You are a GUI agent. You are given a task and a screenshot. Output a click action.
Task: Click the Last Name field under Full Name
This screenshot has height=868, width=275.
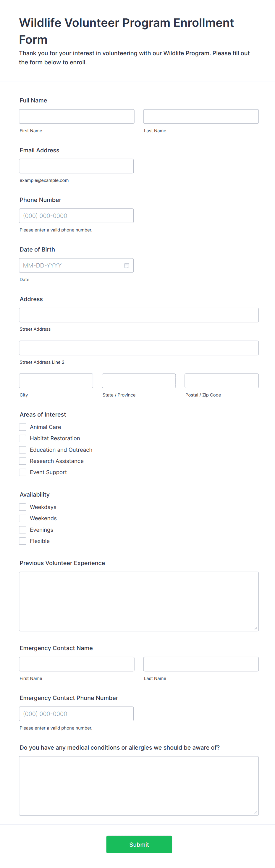coord(200,116)
